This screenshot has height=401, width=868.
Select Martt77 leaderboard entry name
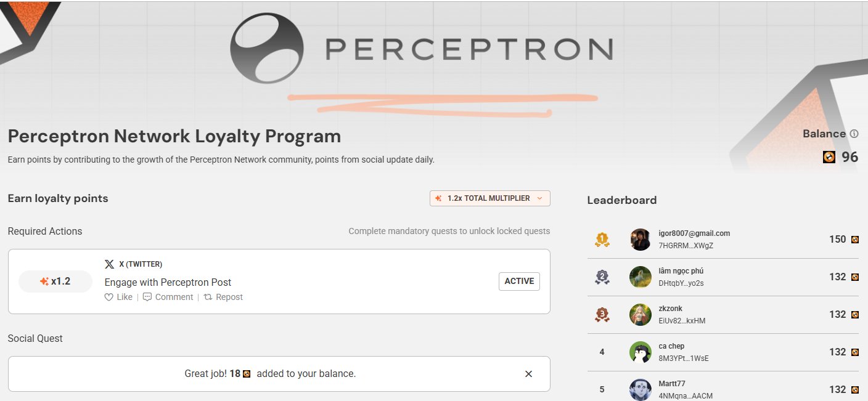click(x=671, y=384)
